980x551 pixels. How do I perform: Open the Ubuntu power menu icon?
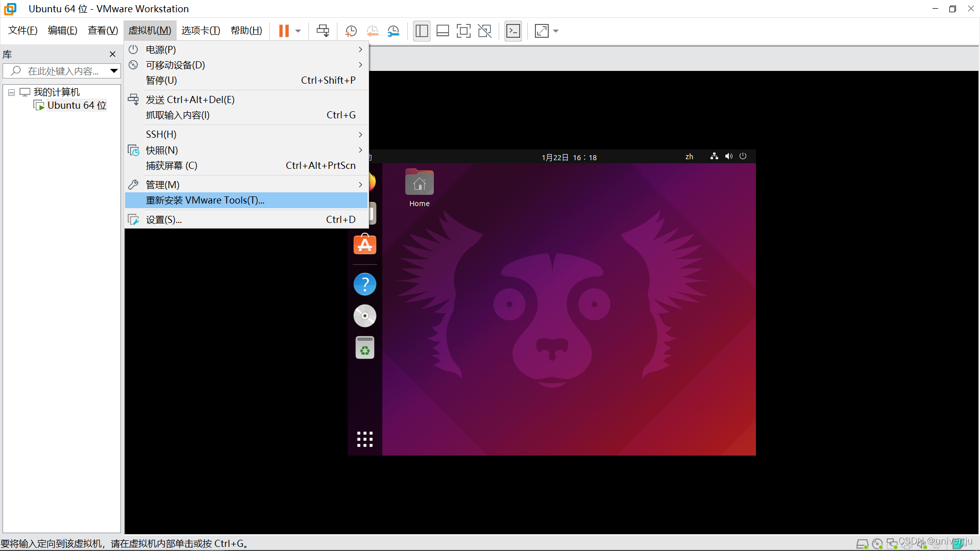click(x=743, y=156)
